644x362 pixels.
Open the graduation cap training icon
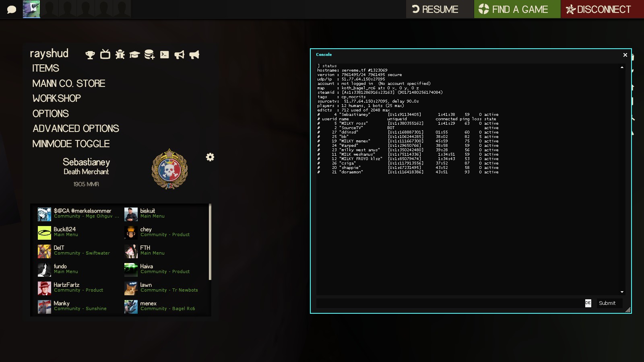pos(134,55)
